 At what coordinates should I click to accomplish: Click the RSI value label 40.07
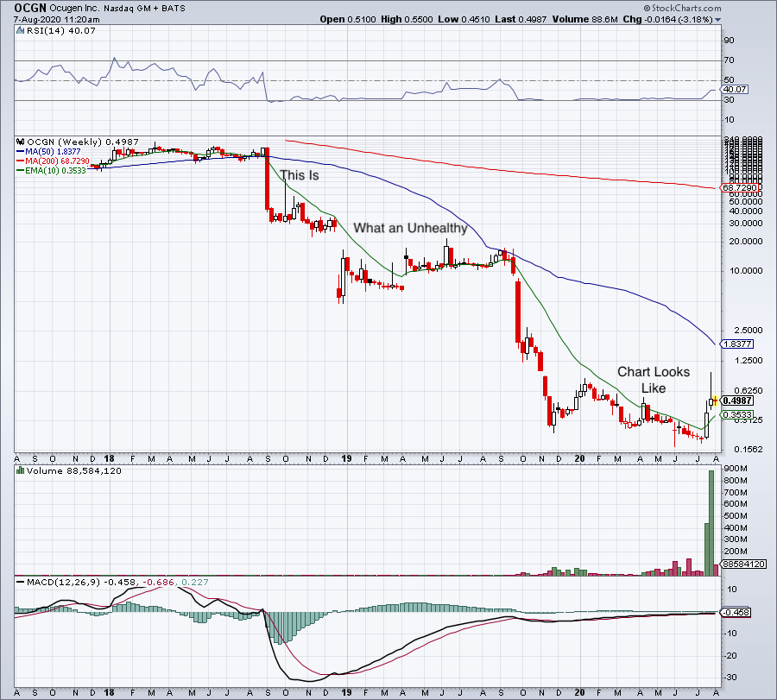[x=735, y=90]
